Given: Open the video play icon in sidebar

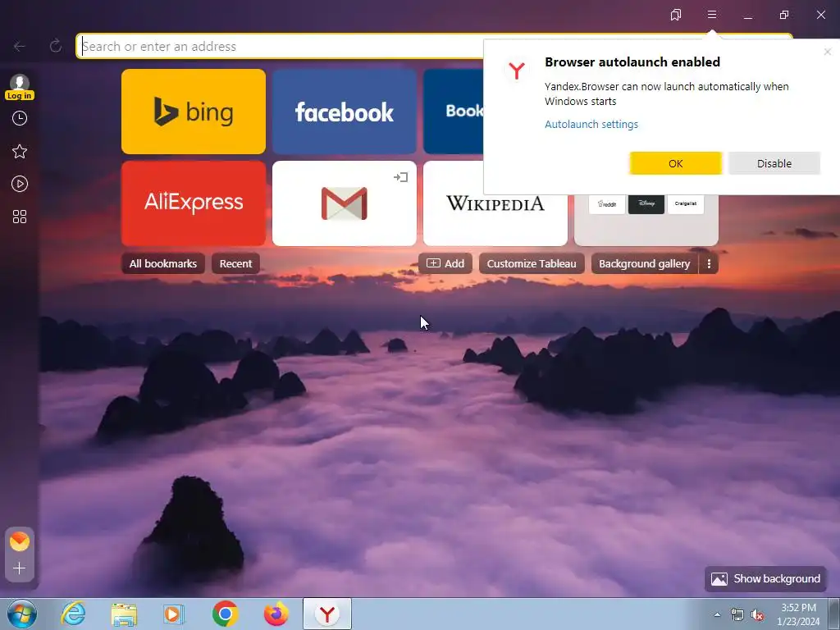Looking at the screenshot, I should (x=20, y=184).
